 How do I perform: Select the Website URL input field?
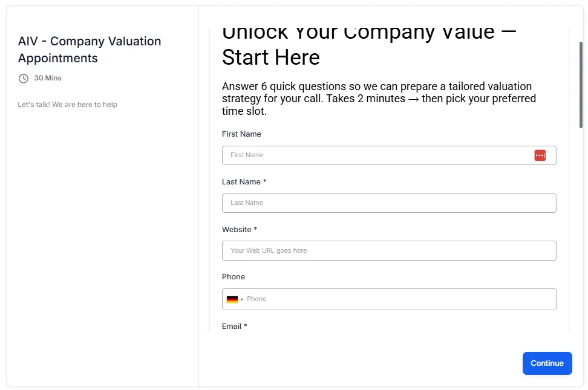[389, 251]
